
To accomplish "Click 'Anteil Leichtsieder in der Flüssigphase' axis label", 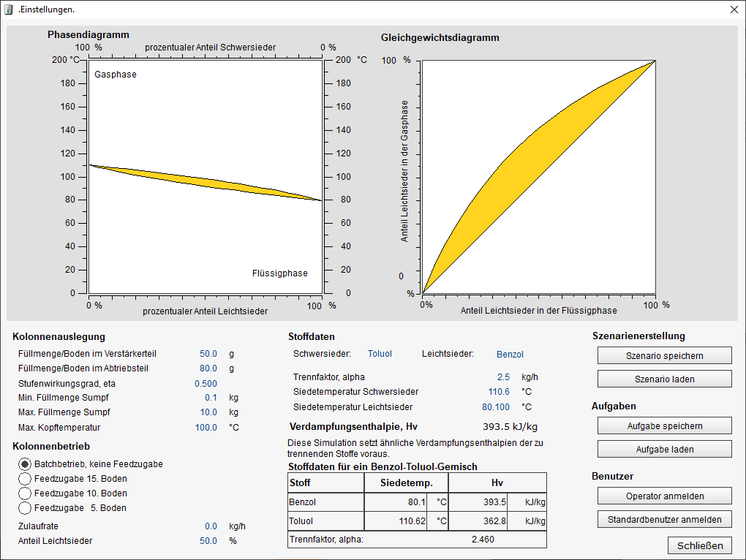I will [538, 311].
